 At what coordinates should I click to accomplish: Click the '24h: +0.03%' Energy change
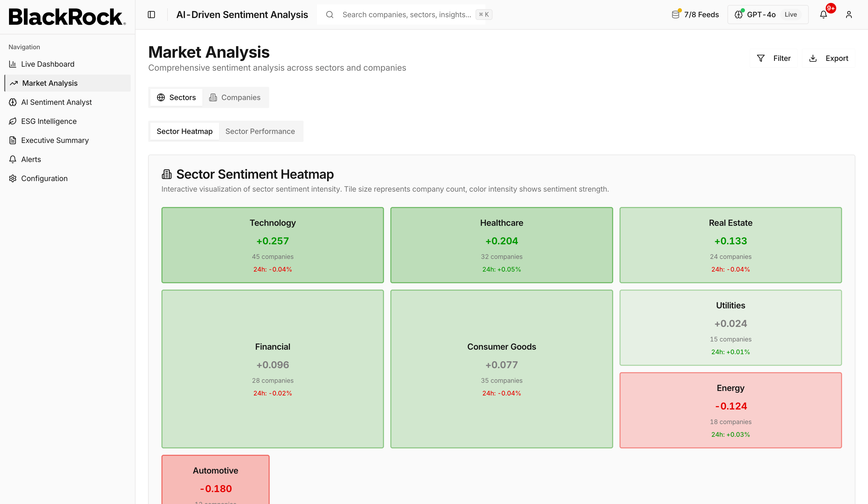[x=731, y=434]
